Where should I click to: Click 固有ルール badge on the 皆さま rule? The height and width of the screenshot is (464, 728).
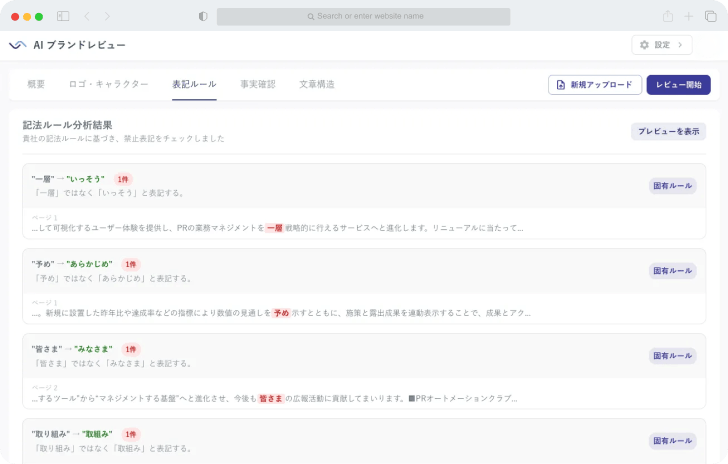click(672, 355)
